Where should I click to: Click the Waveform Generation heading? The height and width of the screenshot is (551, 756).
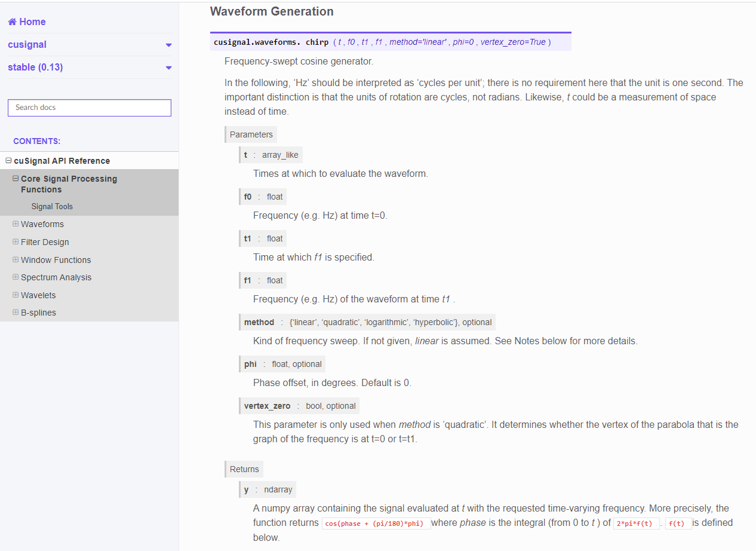[x=272, y=11]
